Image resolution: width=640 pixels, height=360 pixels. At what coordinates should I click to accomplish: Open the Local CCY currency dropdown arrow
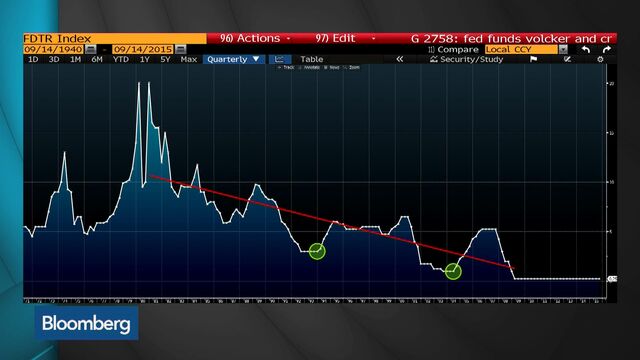pyautogui.click(x=563, y=49)
